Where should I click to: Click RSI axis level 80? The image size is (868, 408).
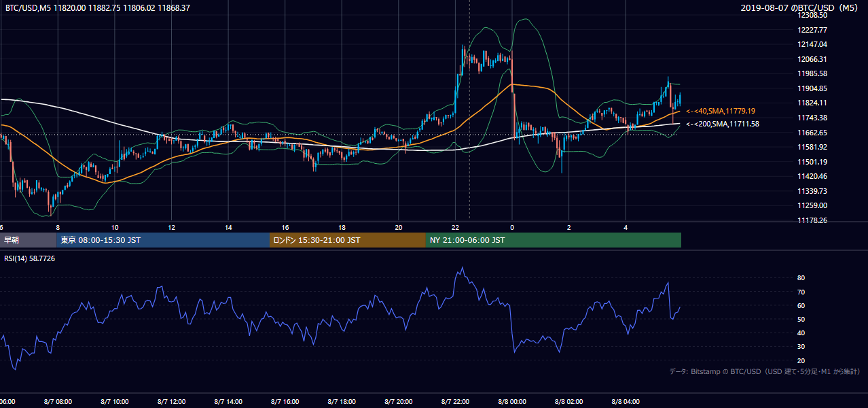point(801,278)
